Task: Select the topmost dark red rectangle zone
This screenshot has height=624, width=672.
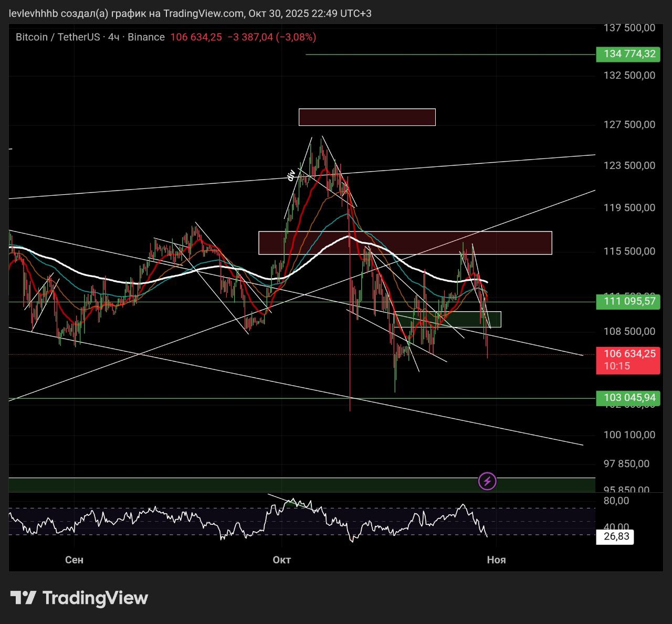Action: (367, 117)
